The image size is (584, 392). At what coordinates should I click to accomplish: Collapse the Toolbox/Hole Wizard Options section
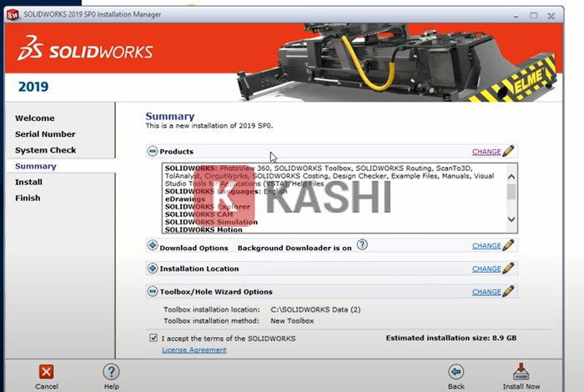[153, 292]
